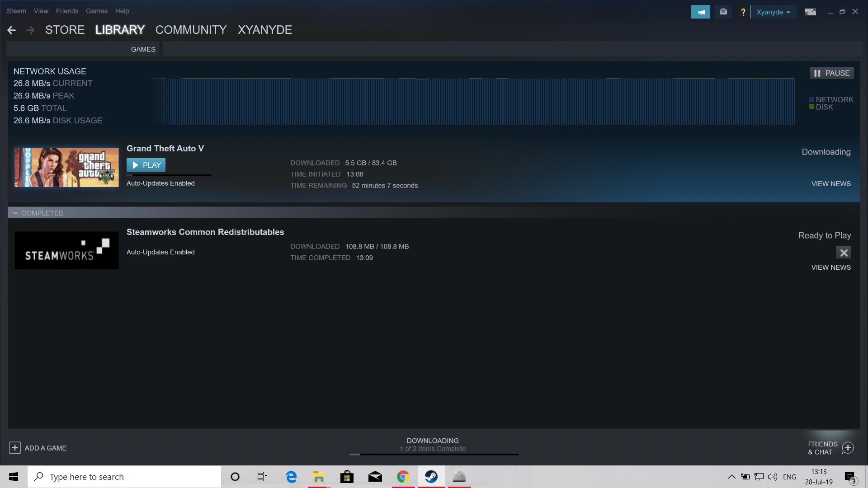Click the Grand Theft Auto V title
This screenshot has width=868, height=488.
(165, 148)
